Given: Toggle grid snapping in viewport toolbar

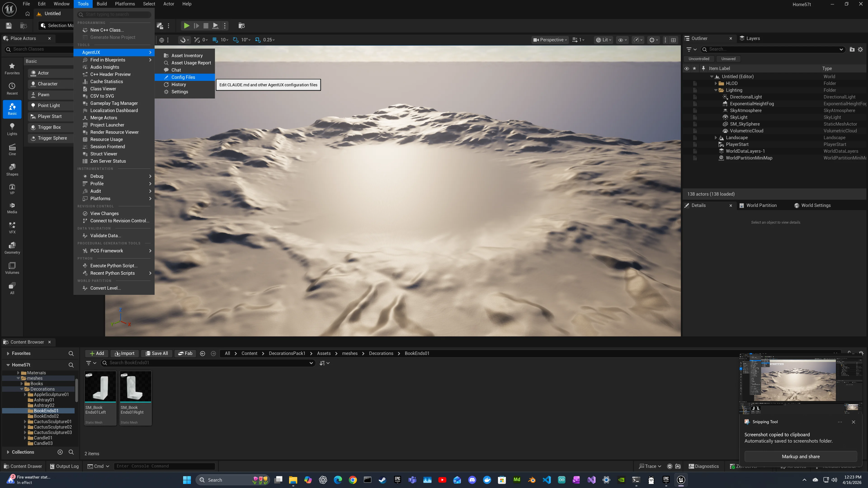Looking at the screenshot, I should (x=215, y=40).
